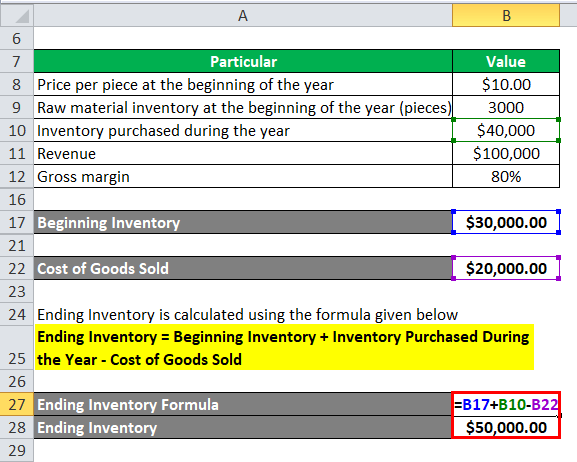Viewport: 577px width, 462px height.
Task: Select row 17 header
Action: 17,222
